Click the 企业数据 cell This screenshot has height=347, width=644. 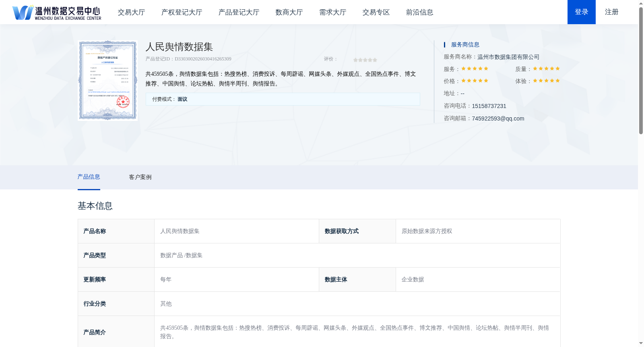coord(478,280)
